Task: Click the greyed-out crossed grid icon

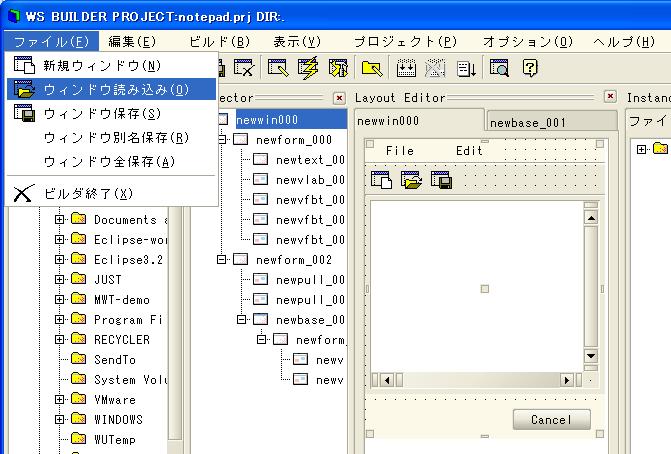Action: pos(435,68)
